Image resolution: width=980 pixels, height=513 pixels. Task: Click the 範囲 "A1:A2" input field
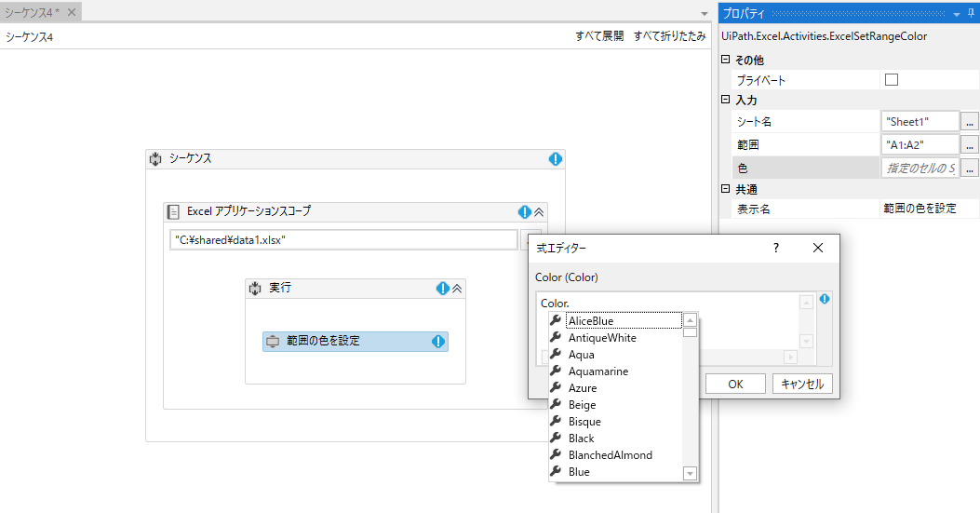pyautogui.click(x=920, y=145)
